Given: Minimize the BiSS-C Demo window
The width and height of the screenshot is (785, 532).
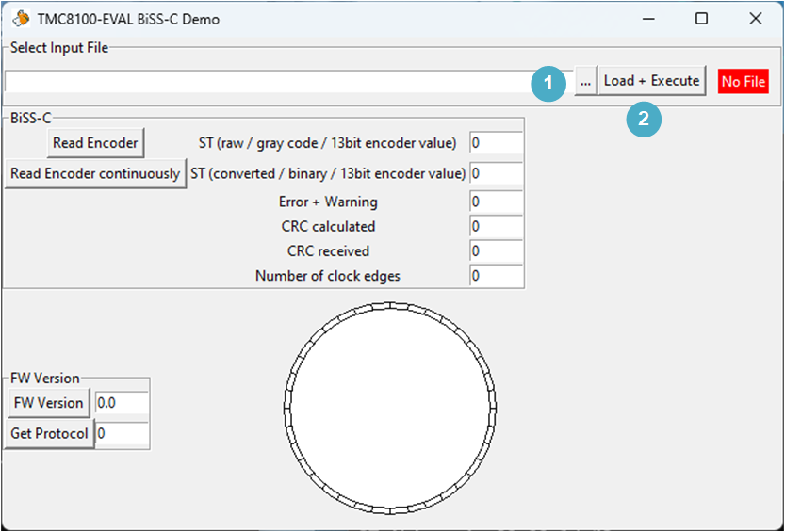Looking at the screenshot, I should (648, 19).
